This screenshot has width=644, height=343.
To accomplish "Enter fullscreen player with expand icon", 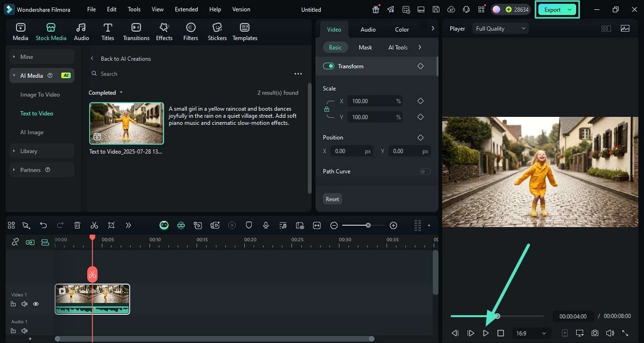I will (625, 333).
